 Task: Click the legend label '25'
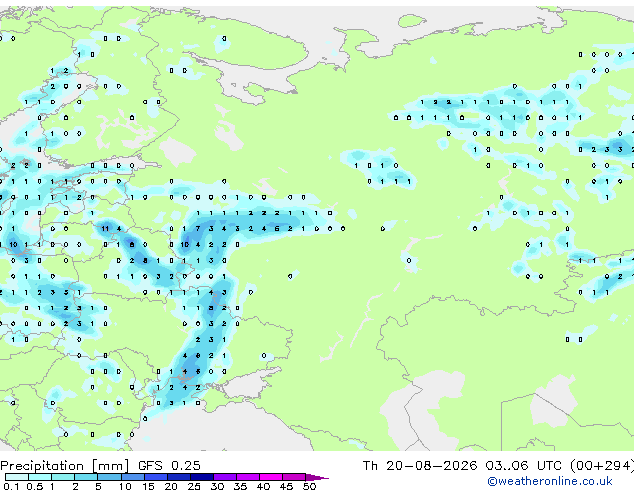click(194, 486)
